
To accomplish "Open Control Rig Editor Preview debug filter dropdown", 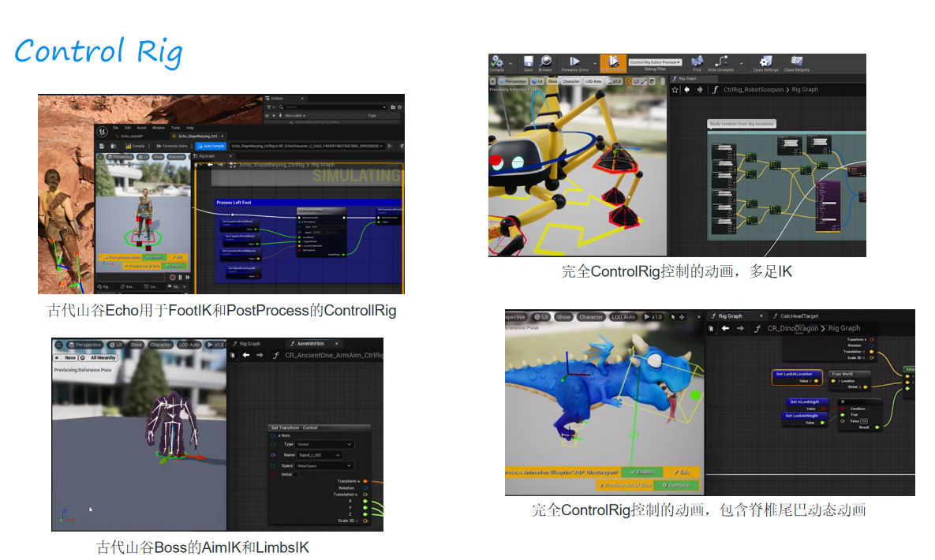I will (x=655, y=62).
